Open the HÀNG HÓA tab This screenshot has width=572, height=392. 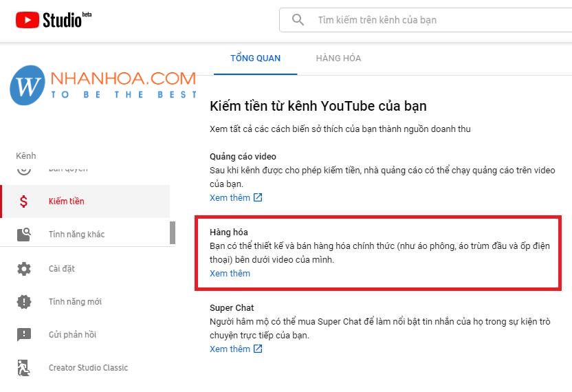click(x=338, y=58)
